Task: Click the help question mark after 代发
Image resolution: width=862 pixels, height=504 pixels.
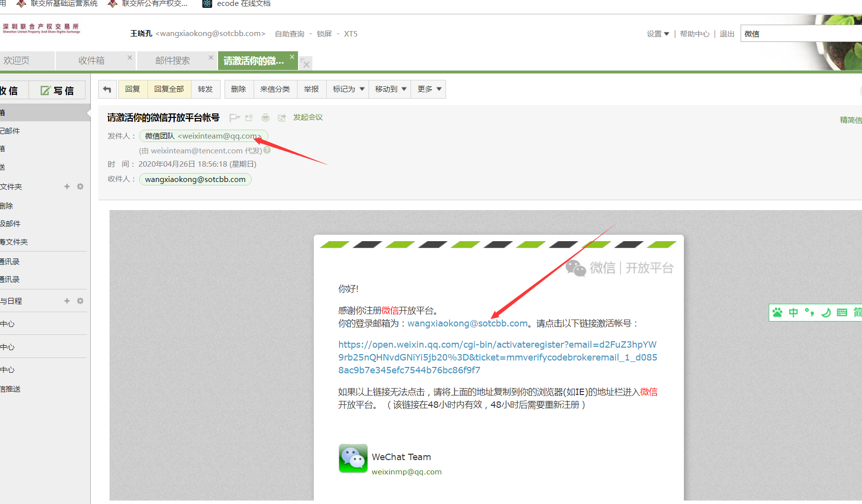Action: pyautogui.click(x=267, y=150)
